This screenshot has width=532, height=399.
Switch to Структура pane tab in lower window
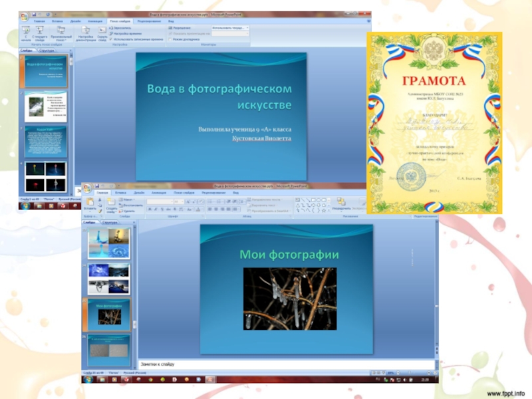point(110,223)
